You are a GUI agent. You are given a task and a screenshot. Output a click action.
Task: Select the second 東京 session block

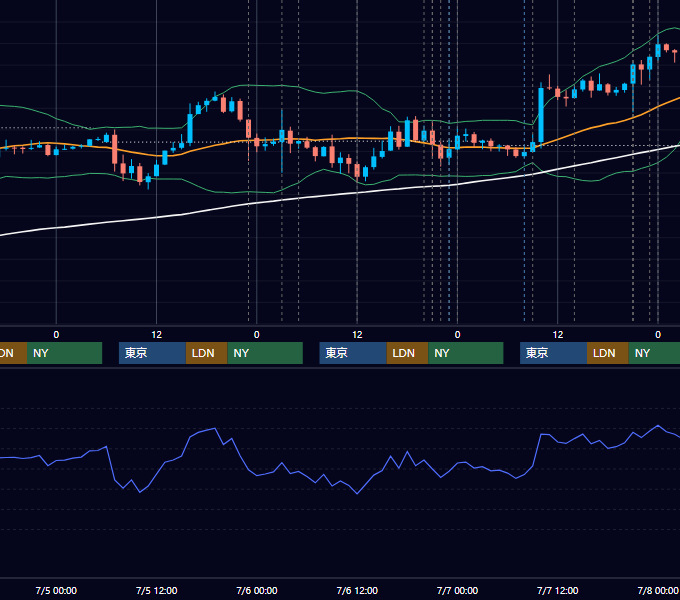pos(353,353)
